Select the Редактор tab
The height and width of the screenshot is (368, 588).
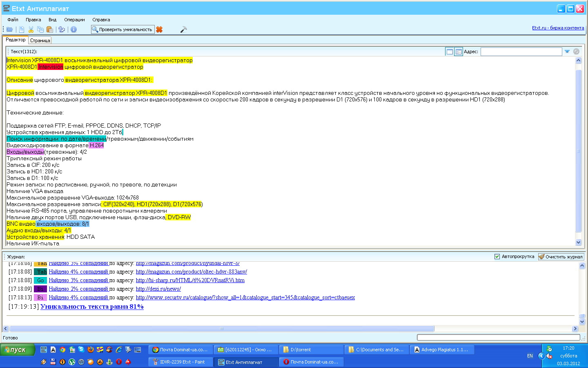coord(16,40)
